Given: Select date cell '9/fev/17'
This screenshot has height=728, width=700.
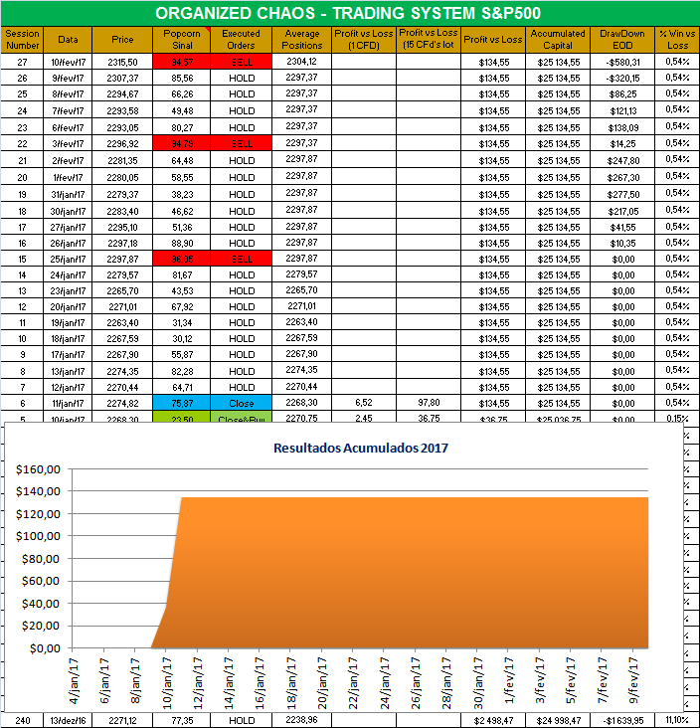Looking at the screenshot, I should pos(68,78).
